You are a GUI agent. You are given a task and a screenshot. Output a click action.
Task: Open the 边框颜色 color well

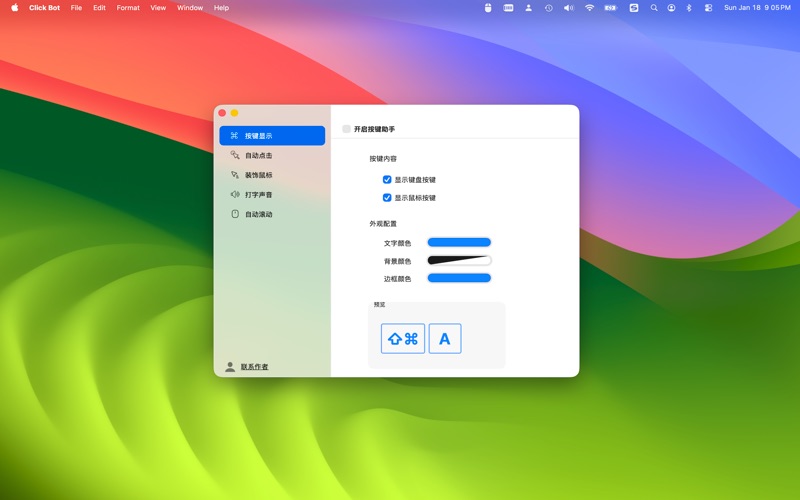point(459,278)
